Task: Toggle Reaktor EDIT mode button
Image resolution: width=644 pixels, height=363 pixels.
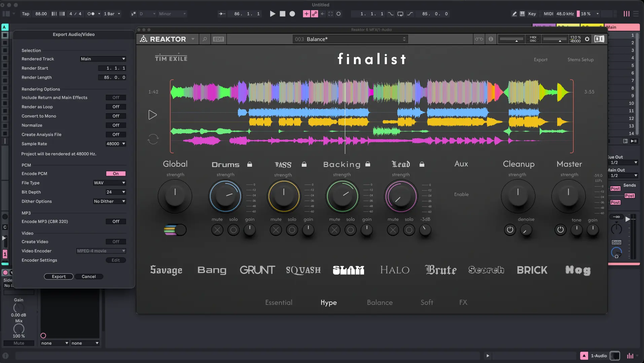Action: (x=219, y=39)
